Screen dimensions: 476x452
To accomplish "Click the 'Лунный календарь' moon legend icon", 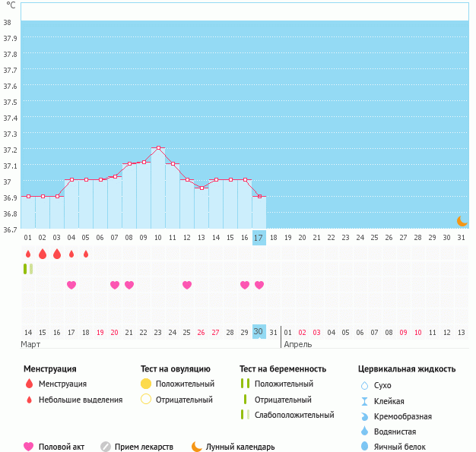I will [x=197, y=447].
